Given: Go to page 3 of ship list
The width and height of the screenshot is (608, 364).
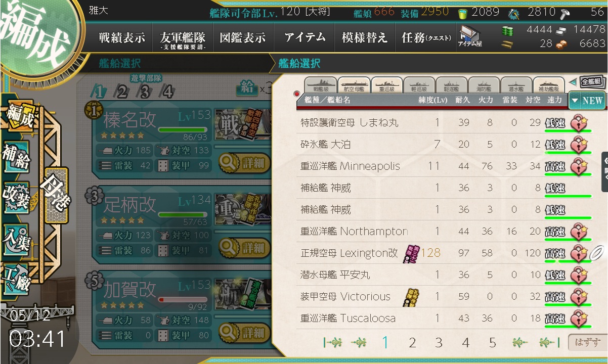Looking at the screenshot, I should (439, 343).
